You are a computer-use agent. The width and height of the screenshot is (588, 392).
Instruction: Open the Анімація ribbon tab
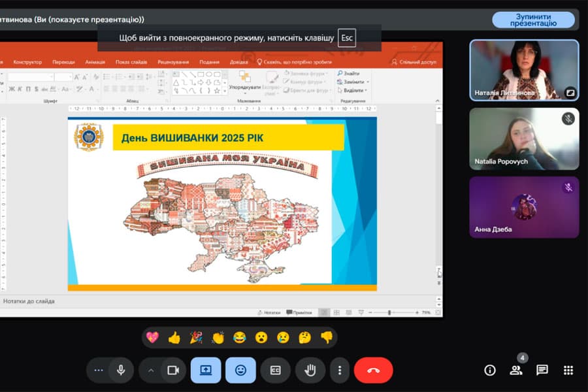click(x=95, y=62)
